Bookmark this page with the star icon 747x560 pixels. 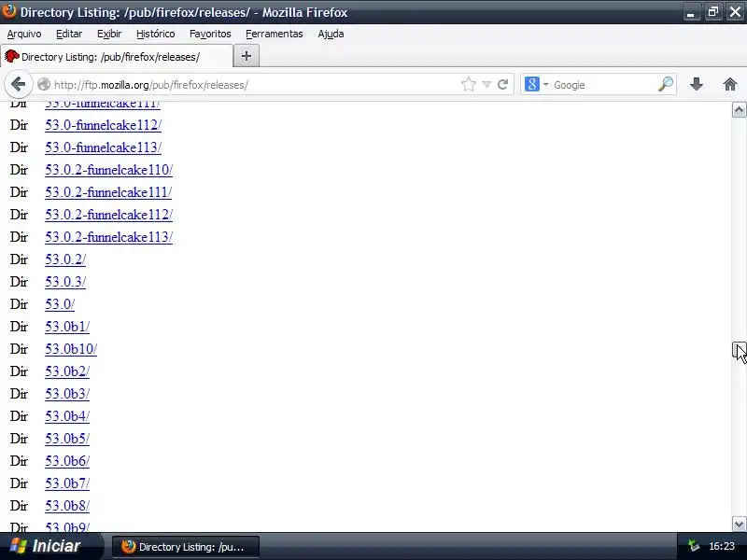469,85
